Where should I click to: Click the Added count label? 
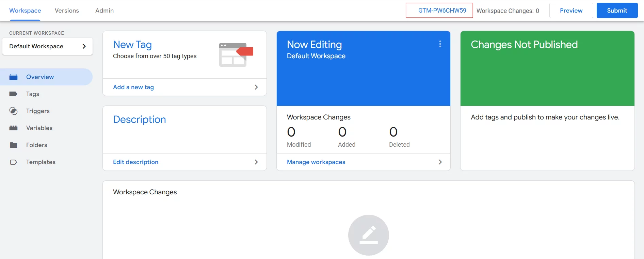pyautogui.click(x=347, y=145)
